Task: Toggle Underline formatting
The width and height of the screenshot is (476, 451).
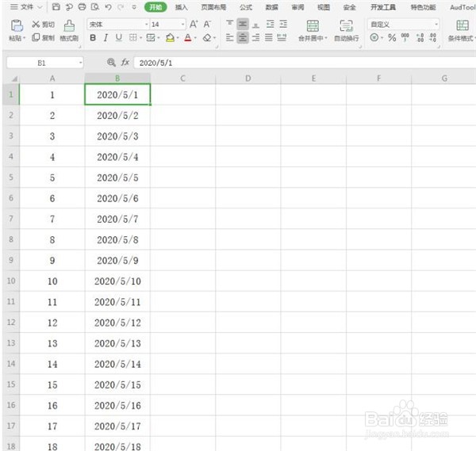Action: (119, 37)
